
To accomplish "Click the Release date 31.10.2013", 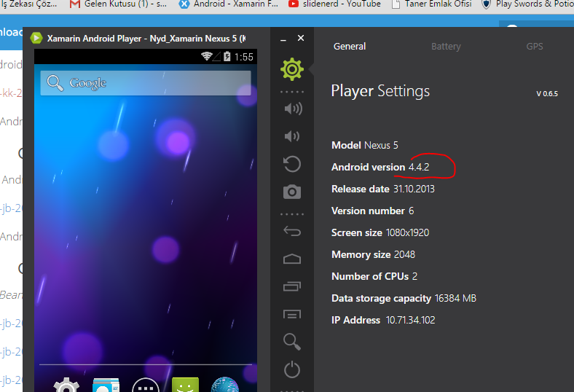I will tap(414, 189).
